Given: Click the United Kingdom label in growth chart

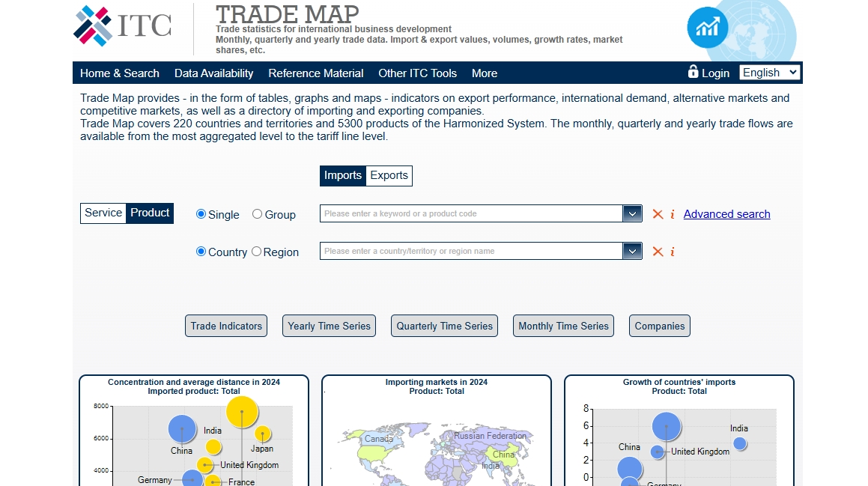Looking at the screenshot, I should (x=700, y=452).
